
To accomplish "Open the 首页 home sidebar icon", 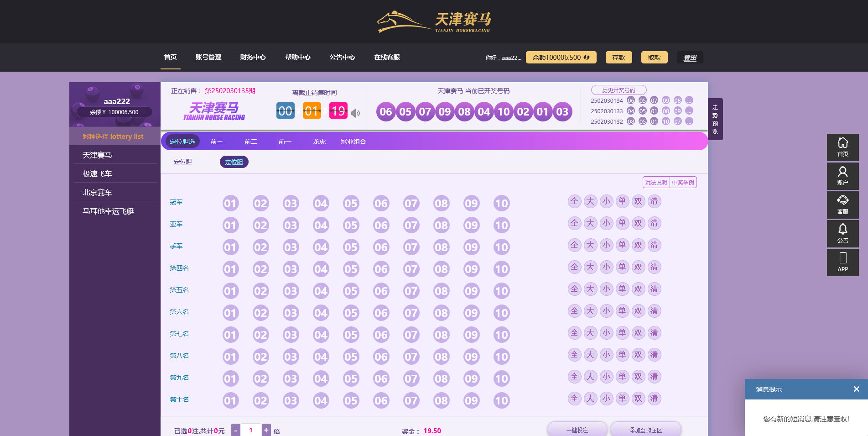I will tap(842, 147).
